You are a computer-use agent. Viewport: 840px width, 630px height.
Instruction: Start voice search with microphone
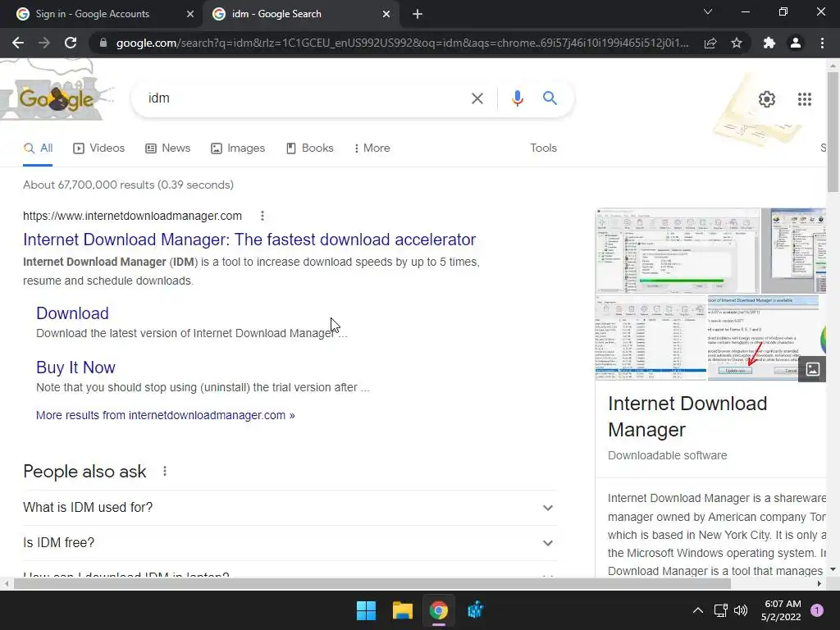coord(517,98)
